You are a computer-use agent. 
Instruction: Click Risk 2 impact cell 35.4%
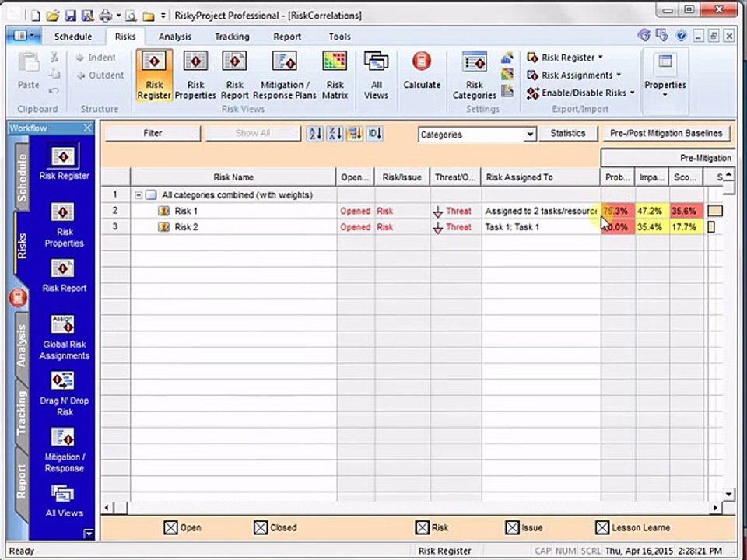(652, 227)
